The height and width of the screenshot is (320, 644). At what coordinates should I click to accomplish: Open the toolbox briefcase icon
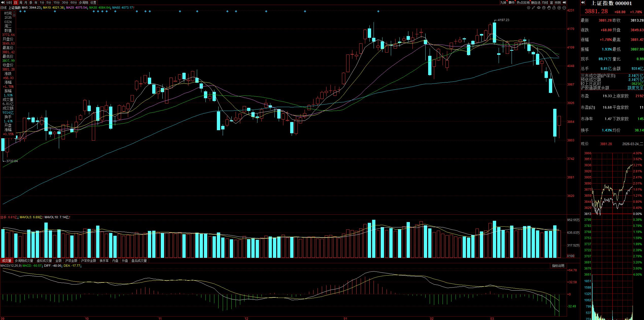(x=544, y=8)
